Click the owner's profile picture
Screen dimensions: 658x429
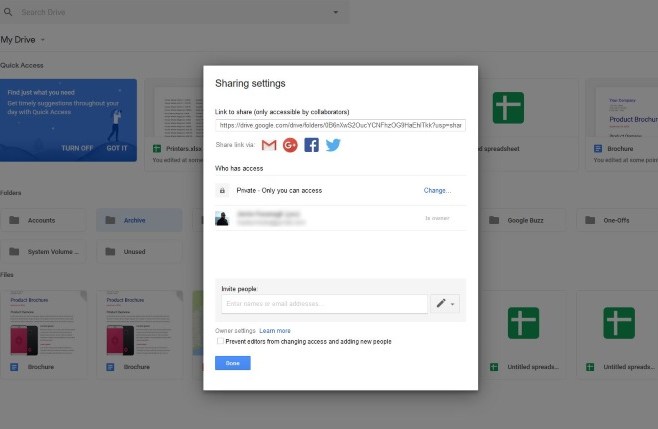[x=222, y=218]
